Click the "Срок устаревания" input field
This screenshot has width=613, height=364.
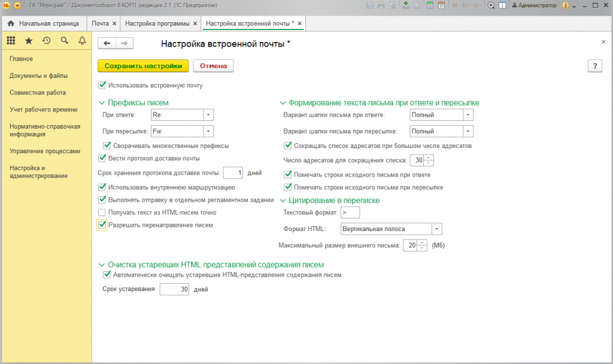pos(175,289)
